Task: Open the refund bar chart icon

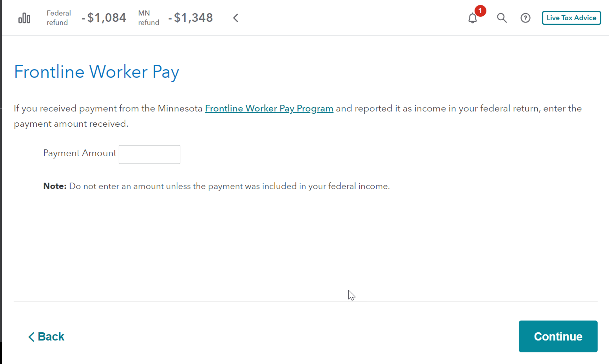Action: [x=24, y=18]
